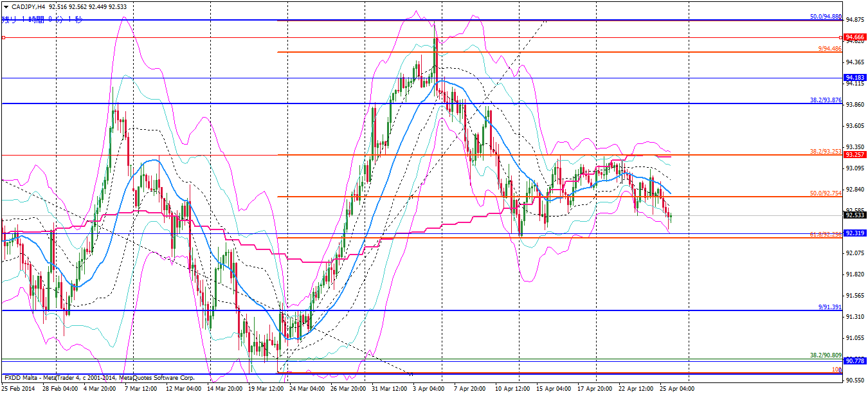868x394 pixels.
Task: Click the 28 Feb 04:00 time label
Action: pos(61,388)
